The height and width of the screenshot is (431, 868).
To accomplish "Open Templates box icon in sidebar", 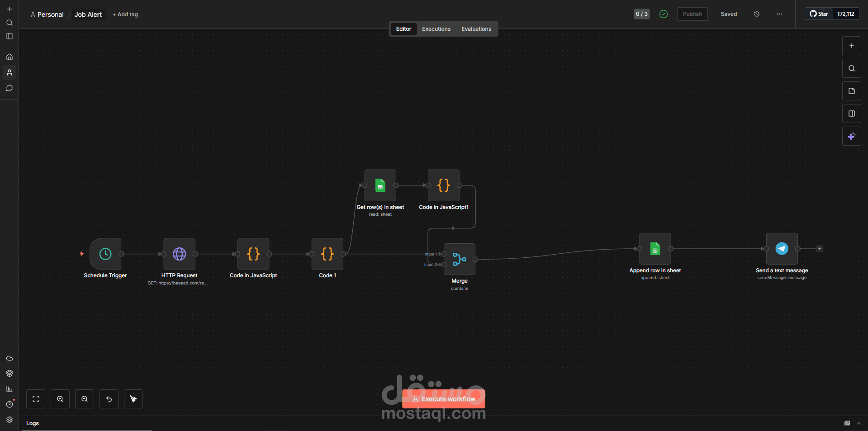I will [9, 374].
